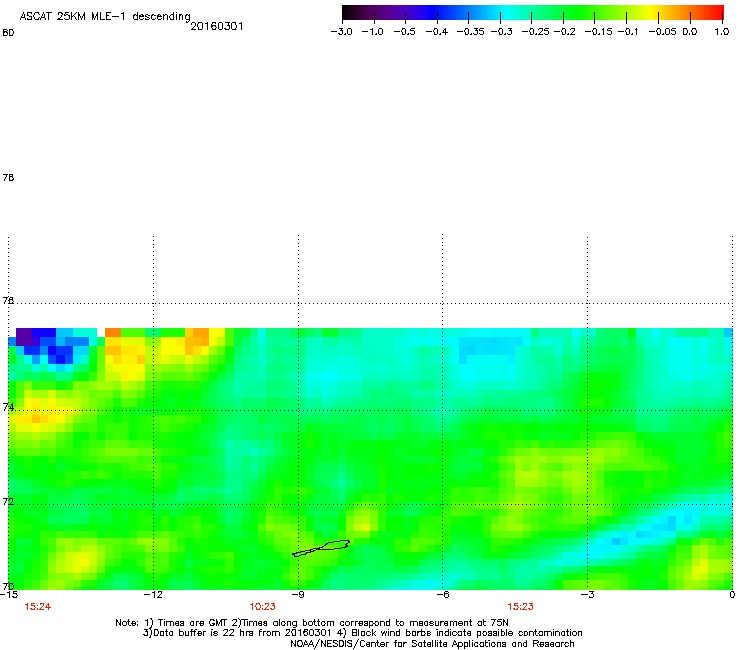Viewport: 740px width, 650px height.
Task: Click the NOAA/NESDIS credit line
Action: click(x=432, y=644)
